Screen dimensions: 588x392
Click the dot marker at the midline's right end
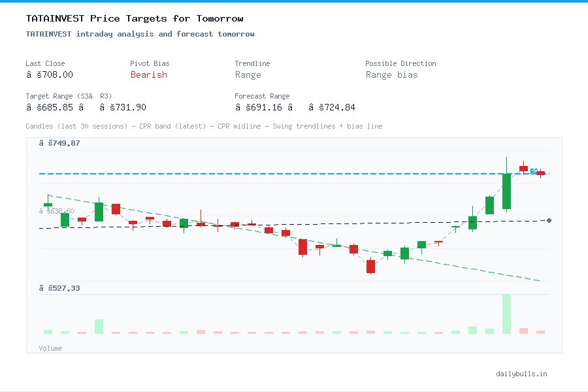547,221
